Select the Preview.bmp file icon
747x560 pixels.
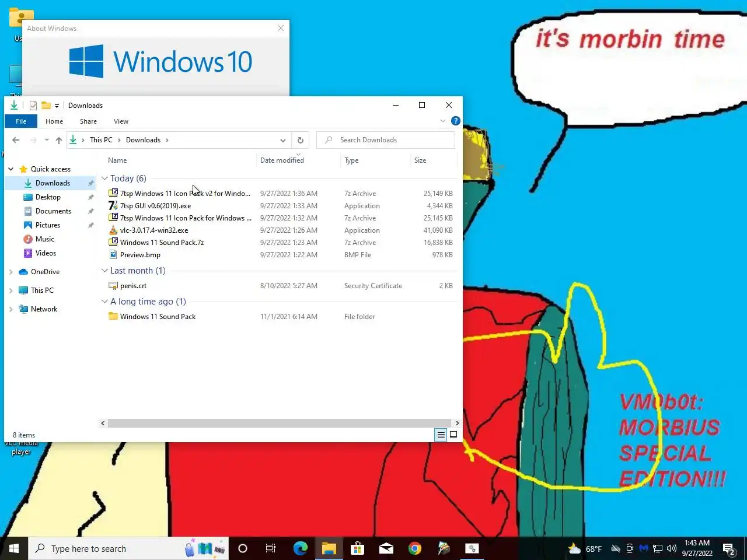click(113, 254)
